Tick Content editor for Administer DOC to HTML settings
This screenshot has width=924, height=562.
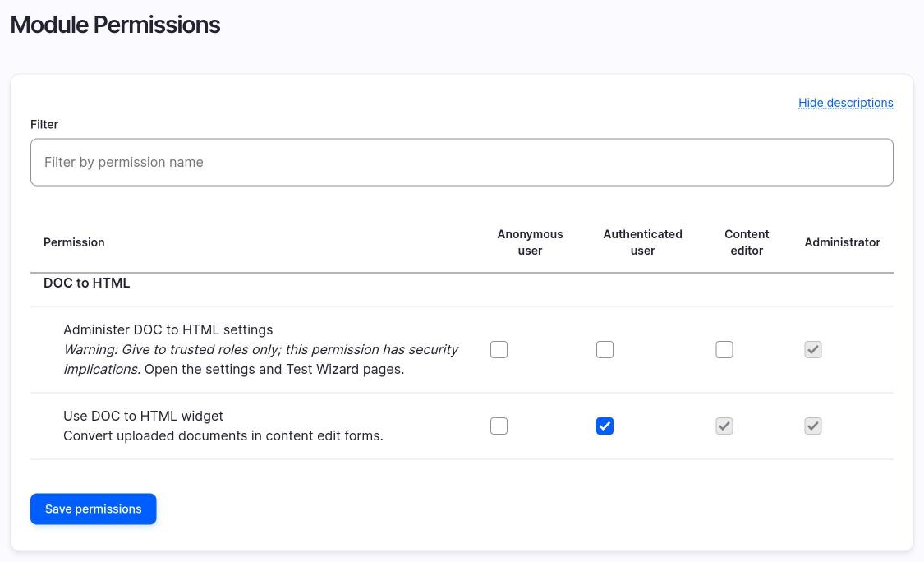[x=724, y=350]
